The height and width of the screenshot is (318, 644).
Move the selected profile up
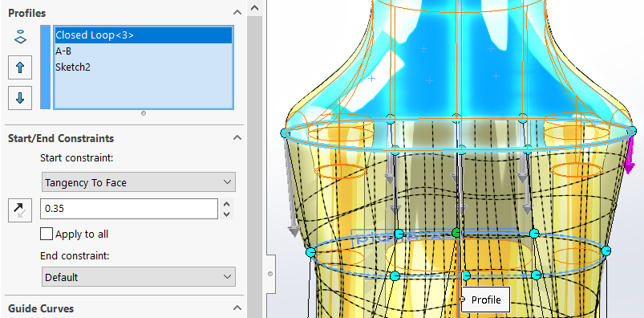click(20, 67)
